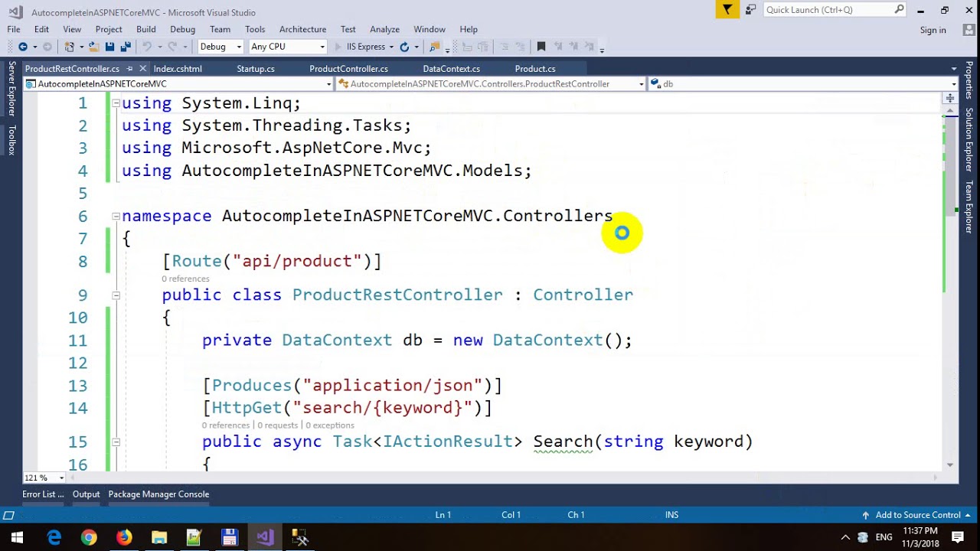Switch to the Startup.cs tab
The height and width of the screenshot is (551, 980).
click(256, 69)
